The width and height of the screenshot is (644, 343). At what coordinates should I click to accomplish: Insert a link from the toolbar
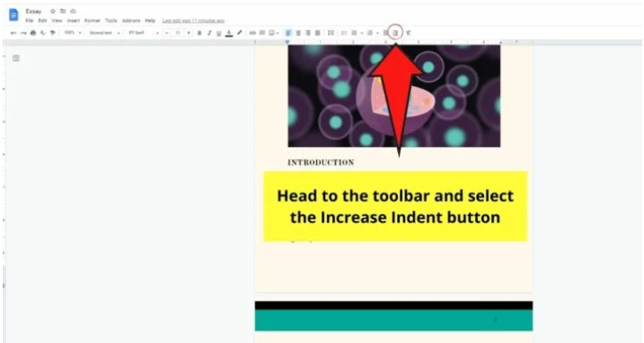coord(252,33)
